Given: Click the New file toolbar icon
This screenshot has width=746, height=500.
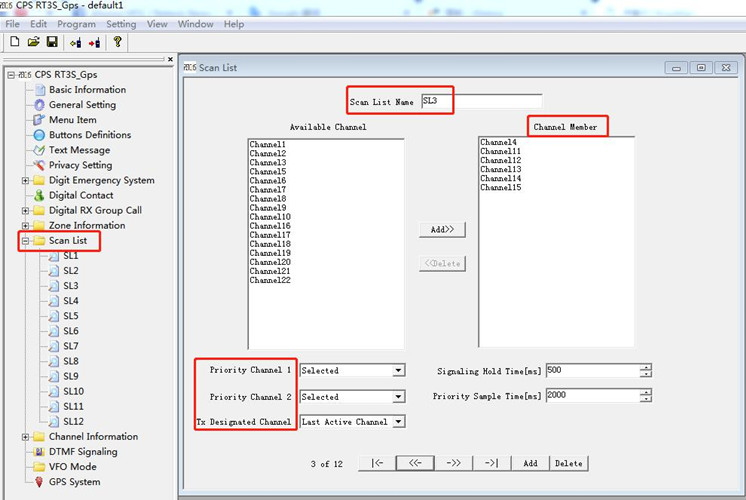Looking at the screenshot, I should tap(15, 42).
